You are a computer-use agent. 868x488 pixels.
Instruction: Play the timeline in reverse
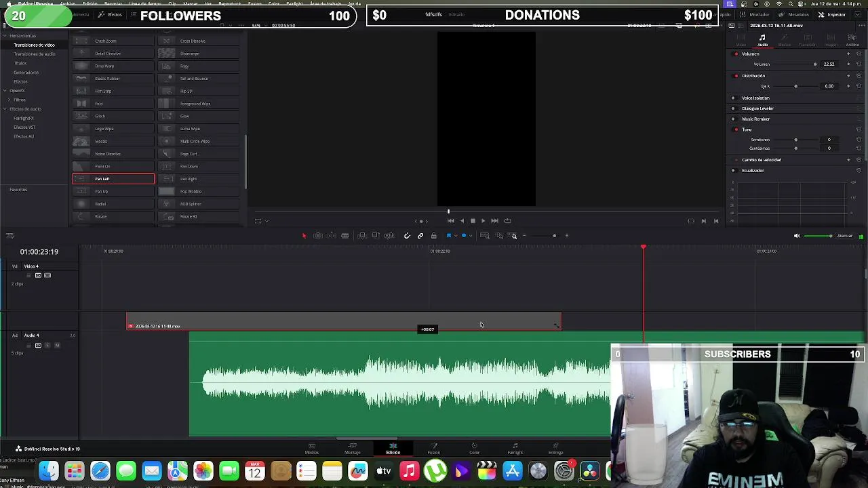pyautogui.click(x=462, y=221)
